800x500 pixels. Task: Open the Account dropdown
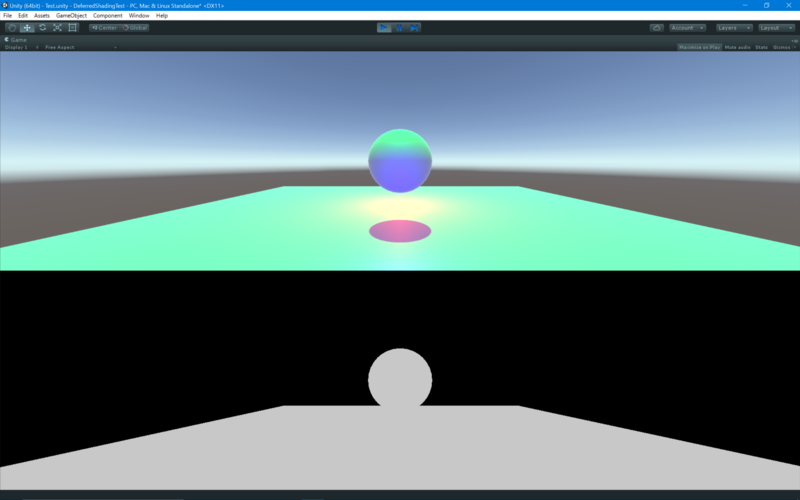[687, 28]
